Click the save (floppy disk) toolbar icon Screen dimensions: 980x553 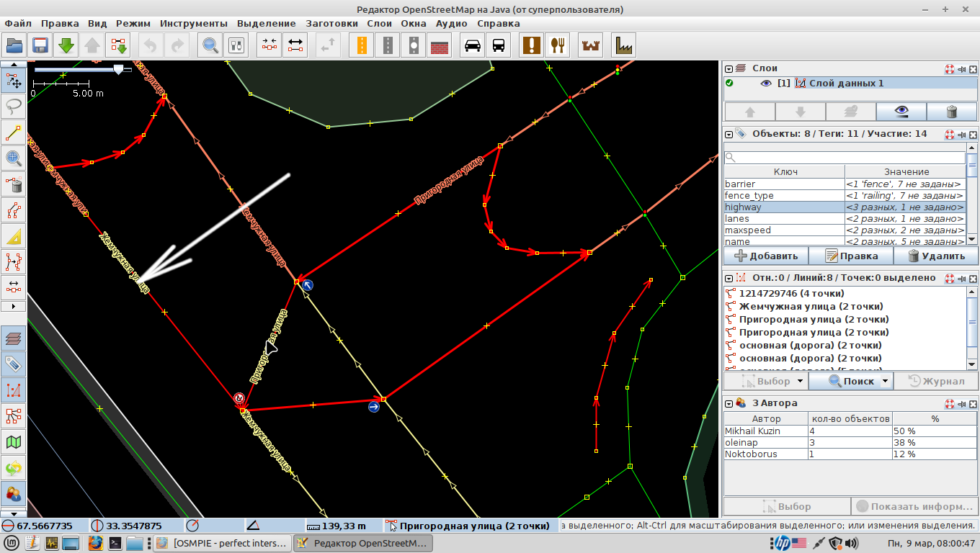pyautogui.click(x=40, y=45)
